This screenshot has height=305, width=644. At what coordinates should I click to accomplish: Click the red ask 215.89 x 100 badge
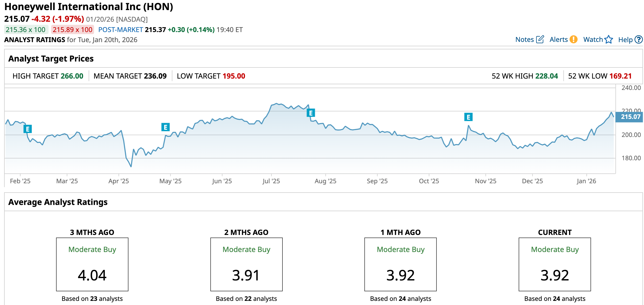click(x=73, y=30)
